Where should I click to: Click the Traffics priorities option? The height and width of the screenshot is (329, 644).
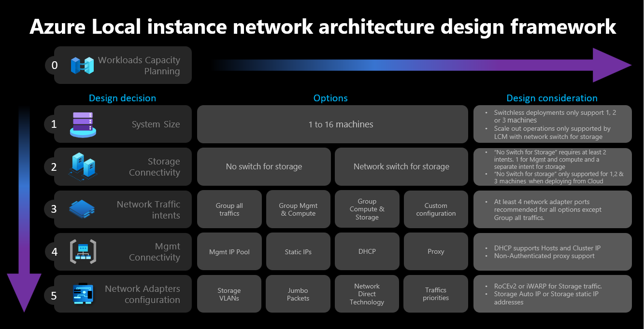(x=436, y=294)
